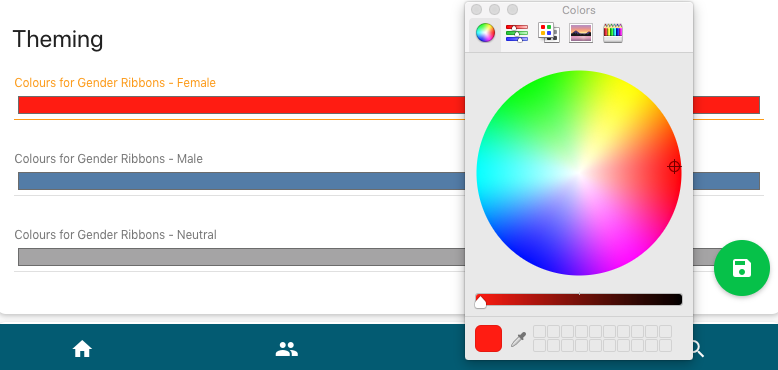This screenshot has width=778, height=370.
Task: Click the Male gender ribbon color bar
Action: [x=389, y=181]
